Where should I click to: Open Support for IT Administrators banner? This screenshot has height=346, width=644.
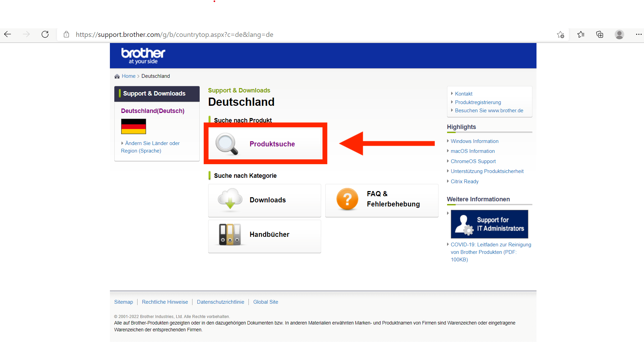coord(489,224)
